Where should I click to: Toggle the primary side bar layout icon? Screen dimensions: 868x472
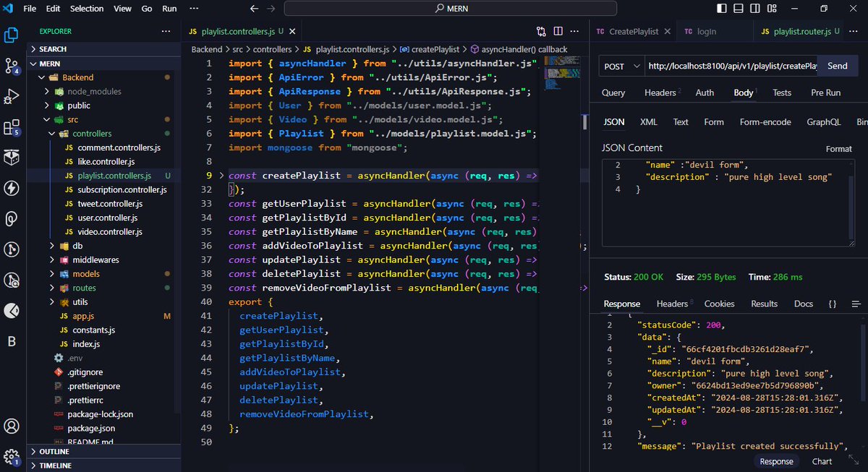[x=722, y=9]
